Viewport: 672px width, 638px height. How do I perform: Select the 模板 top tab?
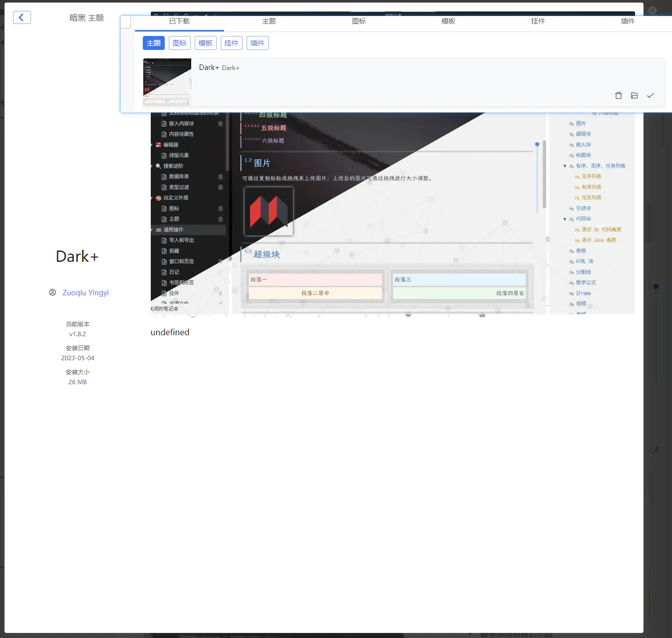point(448,21)
